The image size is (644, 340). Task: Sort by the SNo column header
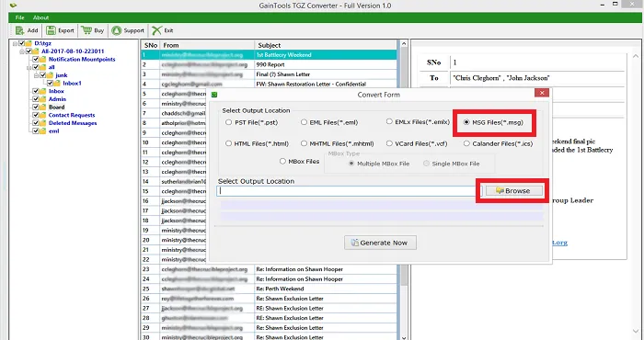150,45
